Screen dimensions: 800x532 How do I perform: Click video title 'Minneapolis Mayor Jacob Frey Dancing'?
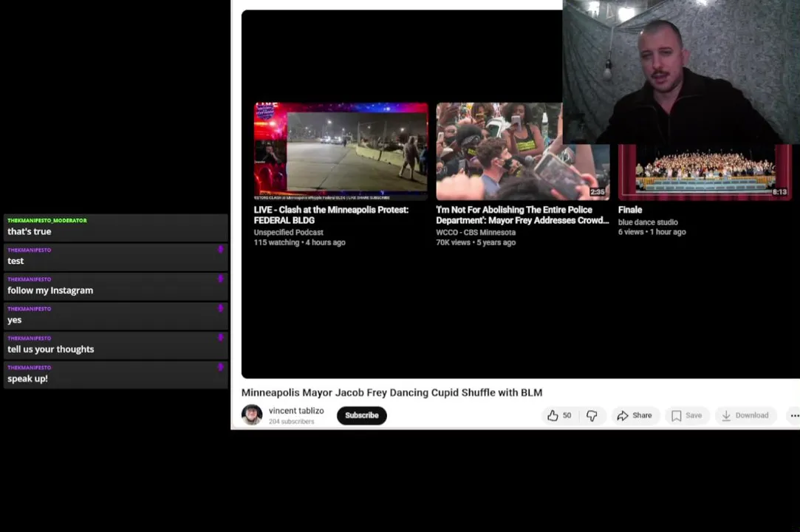pyautogui.click(x=392, y=392)
